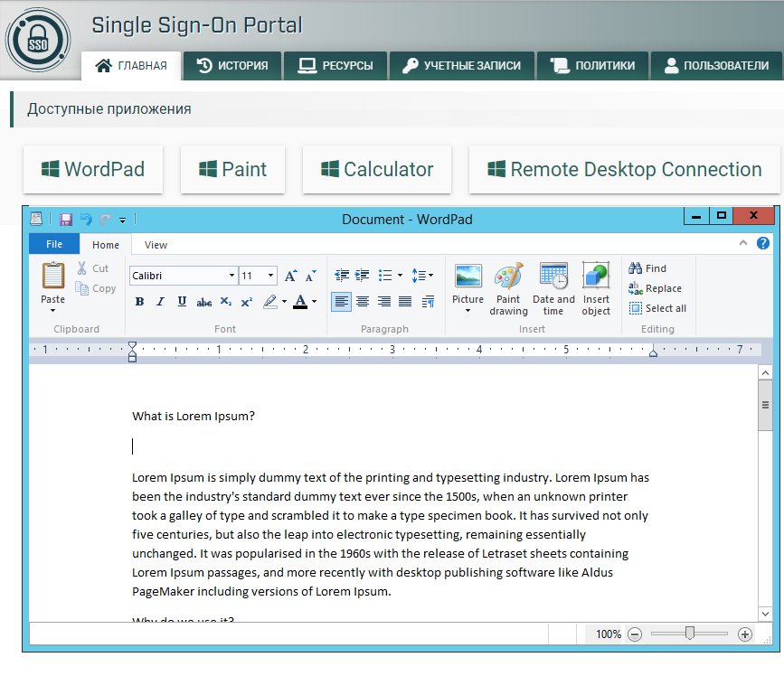Enable center text alignment

point(363,302)
